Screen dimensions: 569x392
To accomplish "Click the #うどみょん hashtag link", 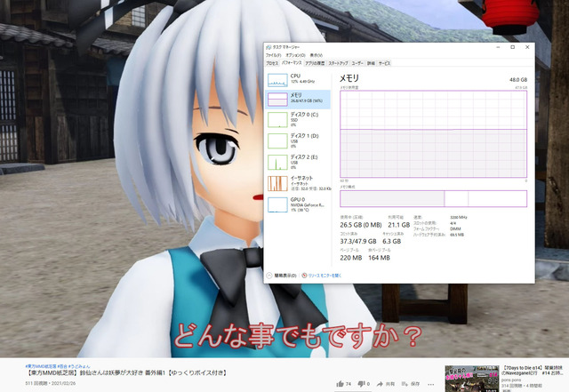I will click(x=79, y=366).
